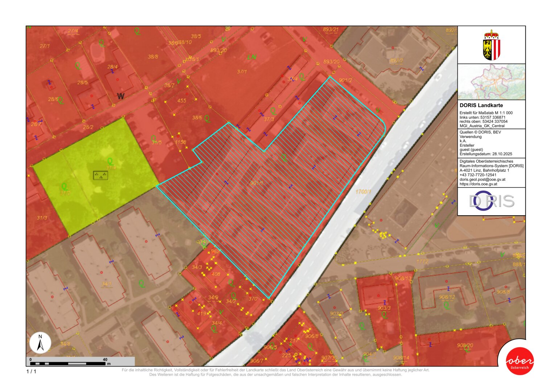Click the DORIS logo
Viewport: 554px width, 392px height.
point(491,201)
